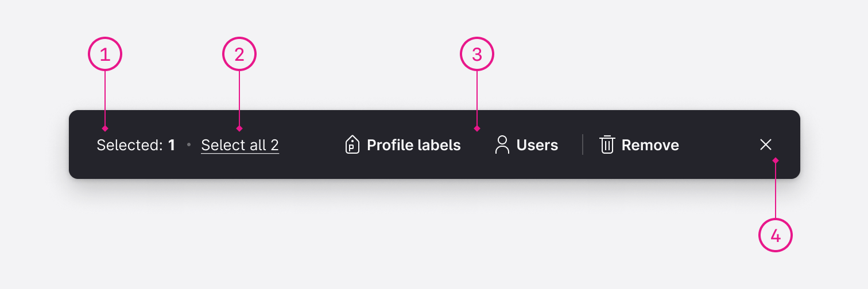Open the 'Profile labels' action text
868x289 pixels.
tap(413, 145)
